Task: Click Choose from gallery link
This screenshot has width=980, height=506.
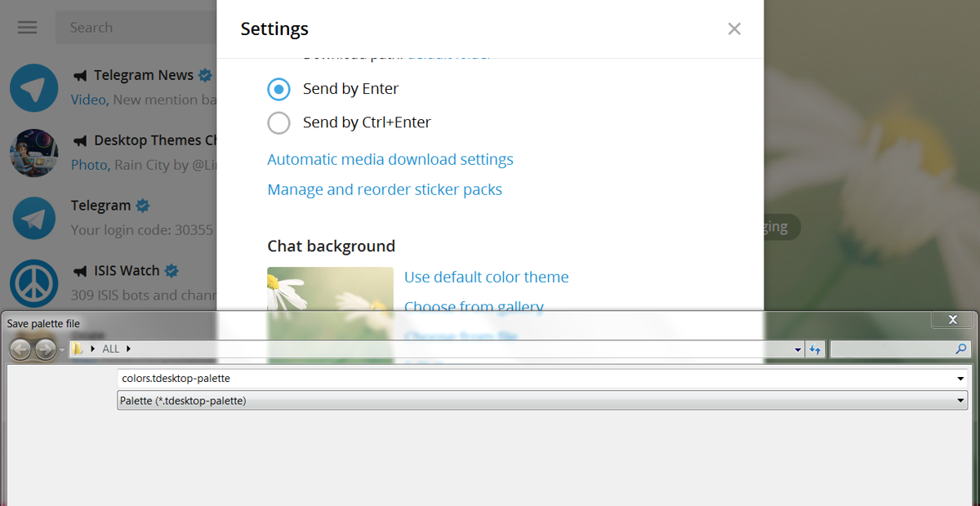Action: pos(474,307)
